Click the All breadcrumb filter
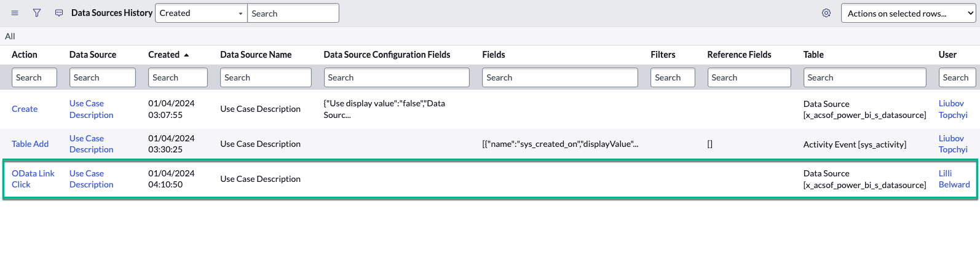 tap(10, 36)
